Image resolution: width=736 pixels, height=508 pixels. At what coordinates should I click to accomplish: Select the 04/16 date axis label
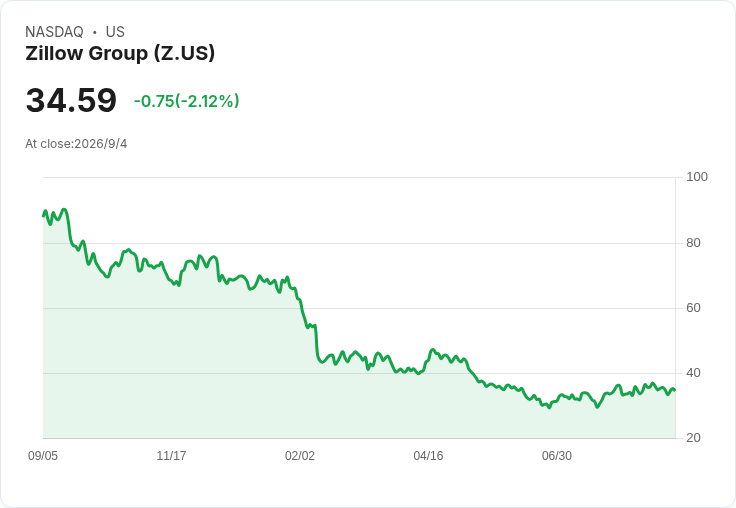click(428, 455)
